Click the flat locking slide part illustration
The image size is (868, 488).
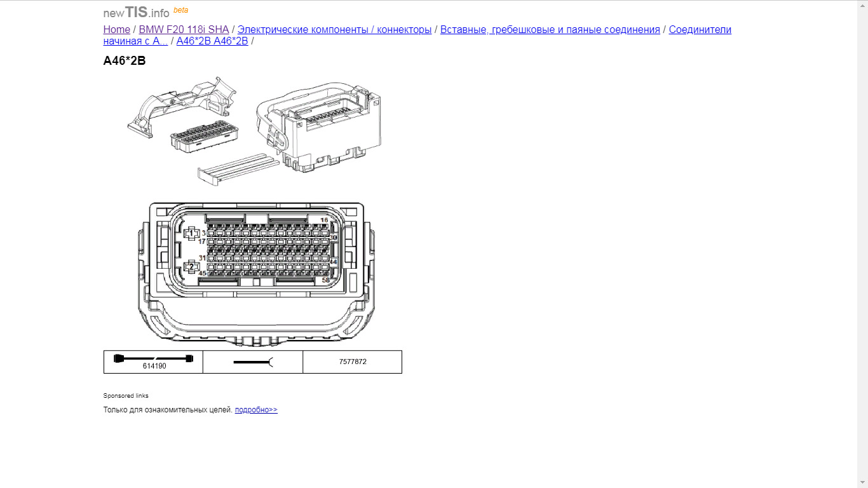click(x=239, y=168)
